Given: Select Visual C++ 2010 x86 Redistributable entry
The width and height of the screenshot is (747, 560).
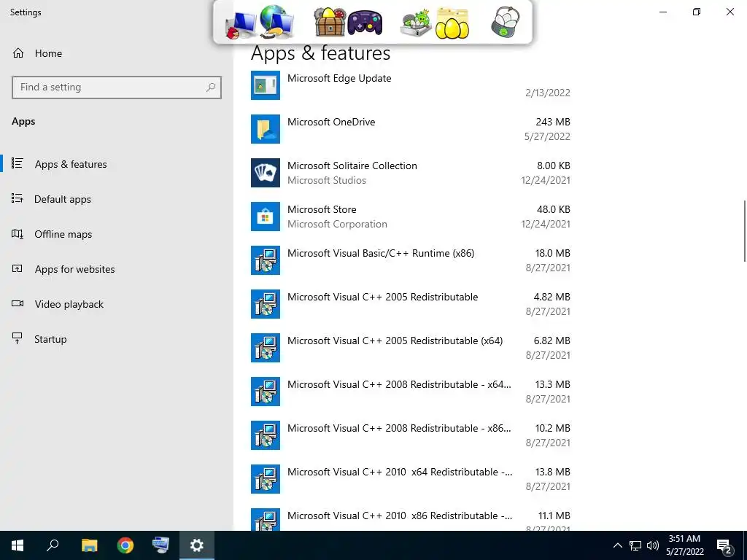Looking at the screenshot, I should [411, 519].
